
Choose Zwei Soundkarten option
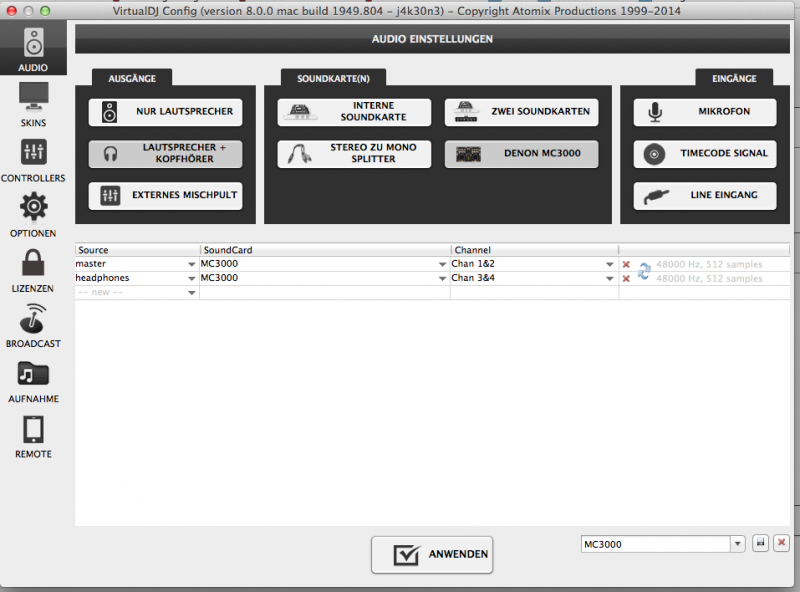[x=521, y=112]
